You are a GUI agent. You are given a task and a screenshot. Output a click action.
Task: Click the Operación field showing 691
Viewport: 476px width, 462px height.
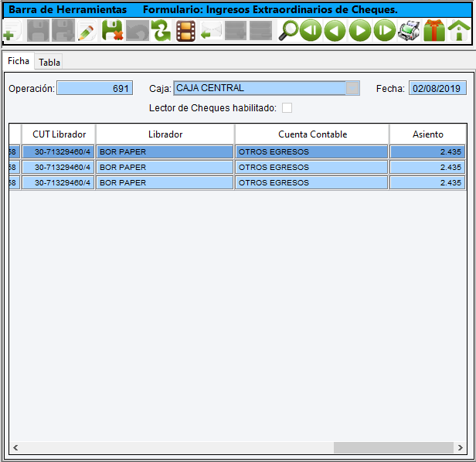(95, 88)
